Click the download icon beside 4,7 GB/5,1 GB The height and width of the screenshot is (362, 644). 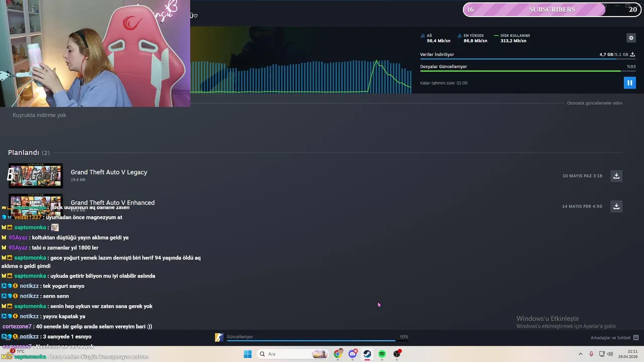click(x=632, y=54)
